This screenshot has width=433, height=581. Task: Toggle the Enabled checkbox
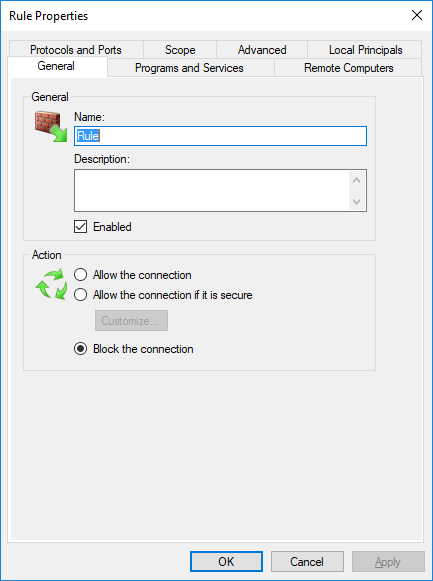click(x=80, y=226)
